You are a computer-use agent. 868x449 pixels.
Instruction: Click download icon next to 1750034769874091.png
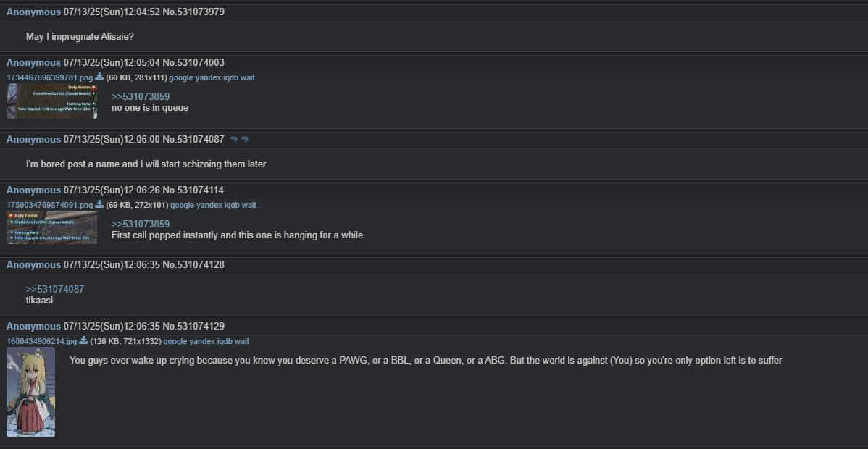coord(100,204)
